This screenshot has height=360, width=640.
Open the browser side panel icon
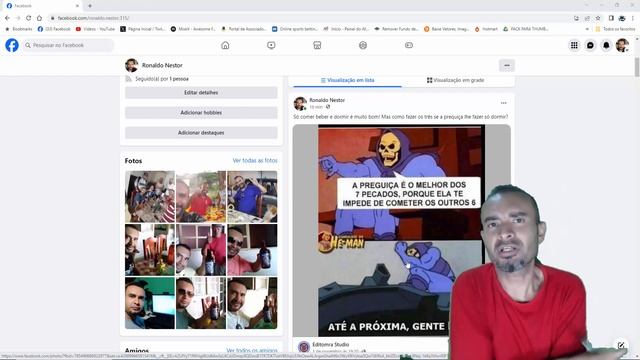(x=611, y=18)
